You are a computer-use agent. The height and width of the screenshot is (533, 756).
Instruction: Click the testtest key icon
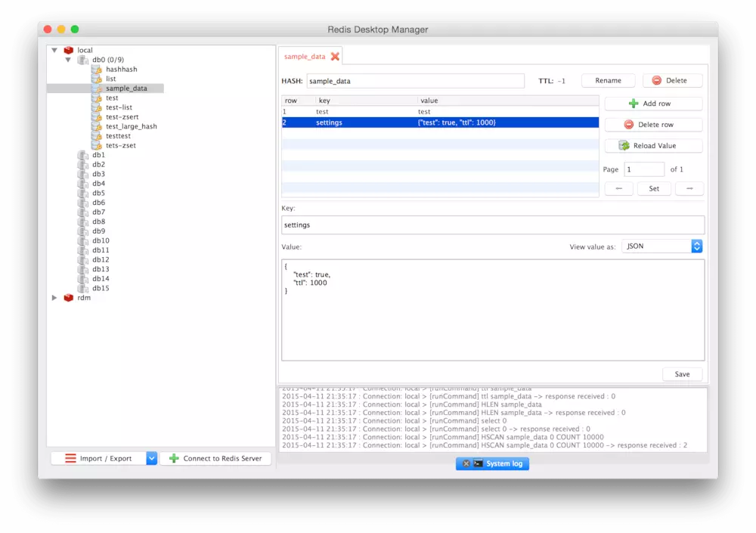97,136
